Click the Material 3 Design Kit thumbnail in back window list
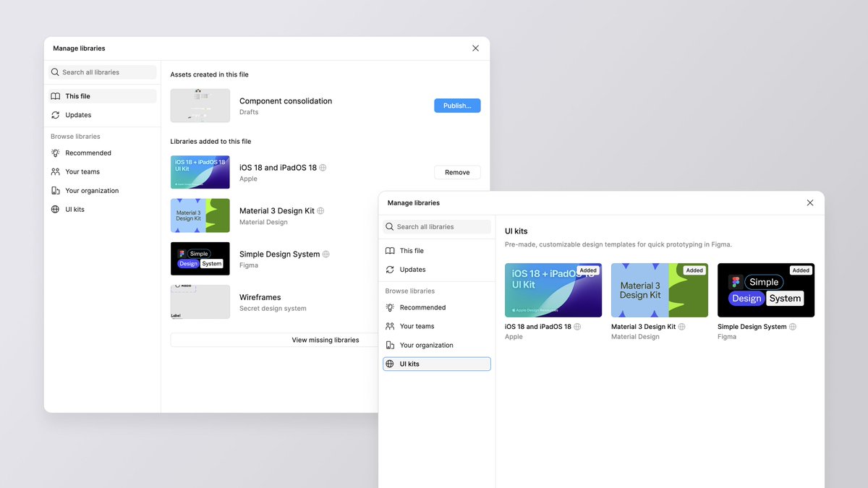Viewport: 868px width, 488px height. point(200,215)
